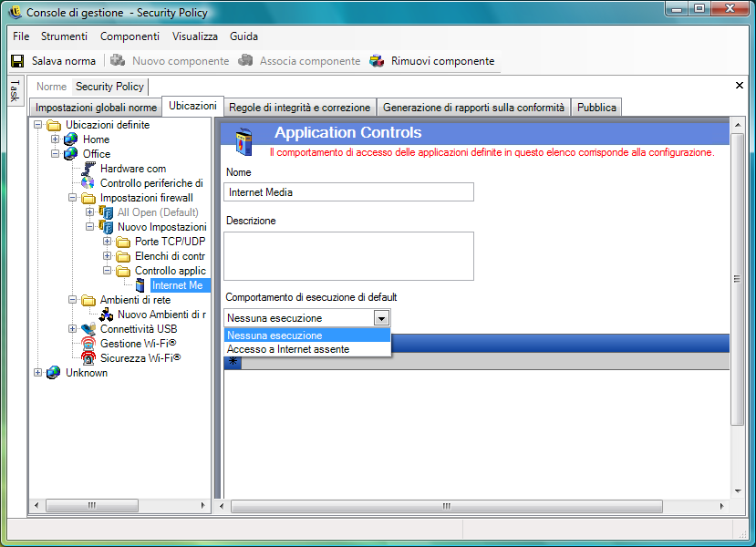Viewport: 756px width, 547px height.
Task: Select the Accesso a Internet assente option
Action: [x=307, y=349]
